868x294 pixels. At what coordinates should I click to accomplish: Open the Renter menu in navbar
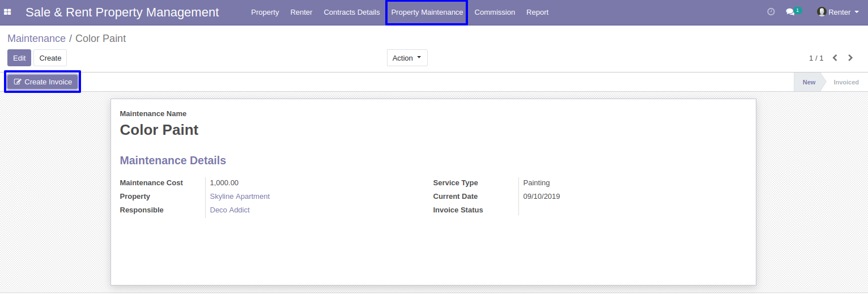click(x=301, y=12)
